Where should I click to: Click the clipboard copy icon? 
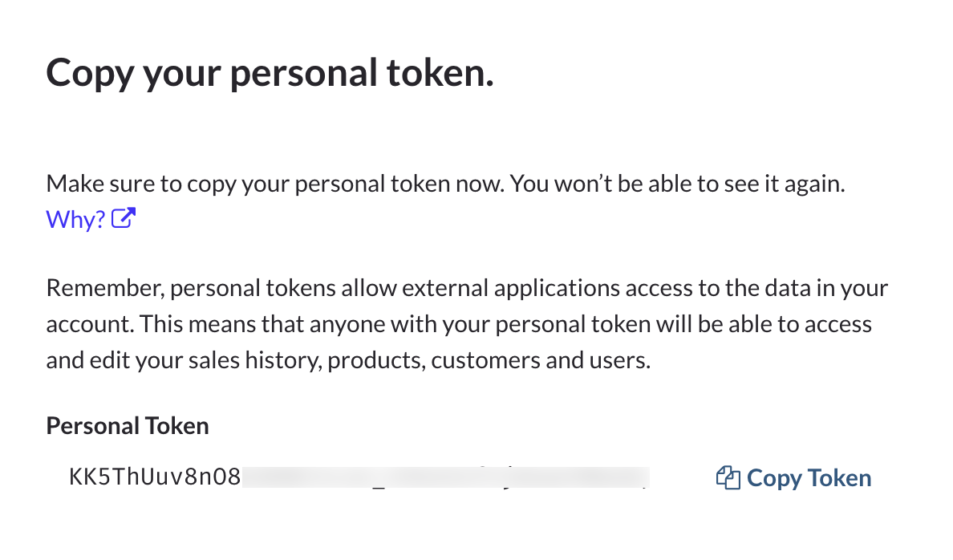tap(728, 478)
